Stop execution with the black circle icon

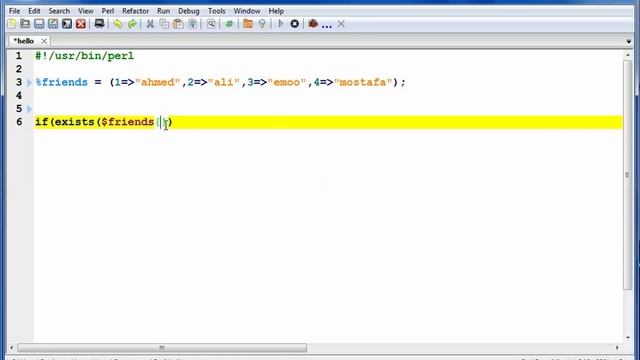295,24
